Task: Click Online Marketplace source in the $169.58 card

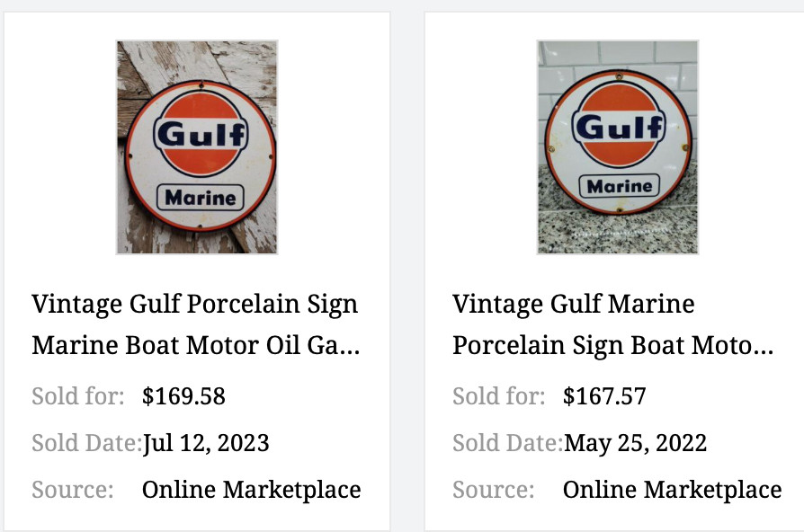Action: pos(251,490)
